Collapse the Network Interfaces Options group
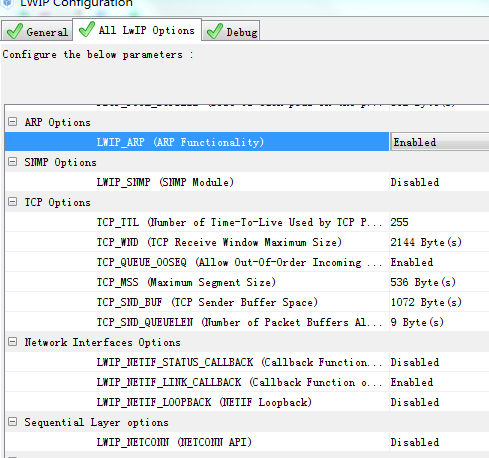 (x=13, y=342)
